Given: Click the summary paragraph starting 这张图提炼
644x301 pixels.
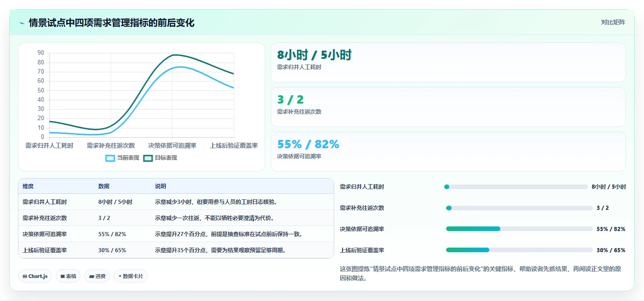Looking at the screenshot, I should pyautogui.click(x=480, y=273).
